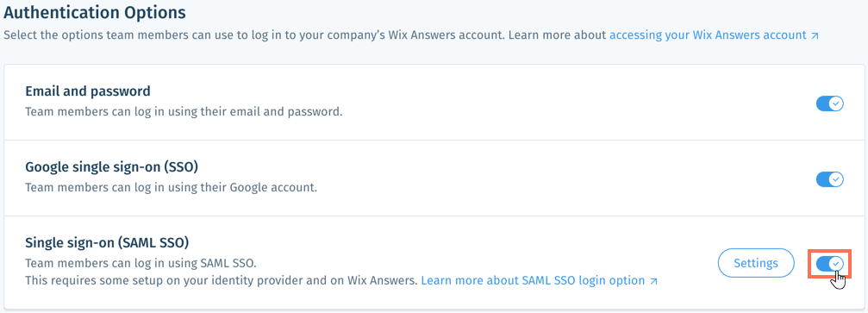Open SAML SSO Settings button
The height and width of the screenshot is (313, 868).
coord(756,263)
